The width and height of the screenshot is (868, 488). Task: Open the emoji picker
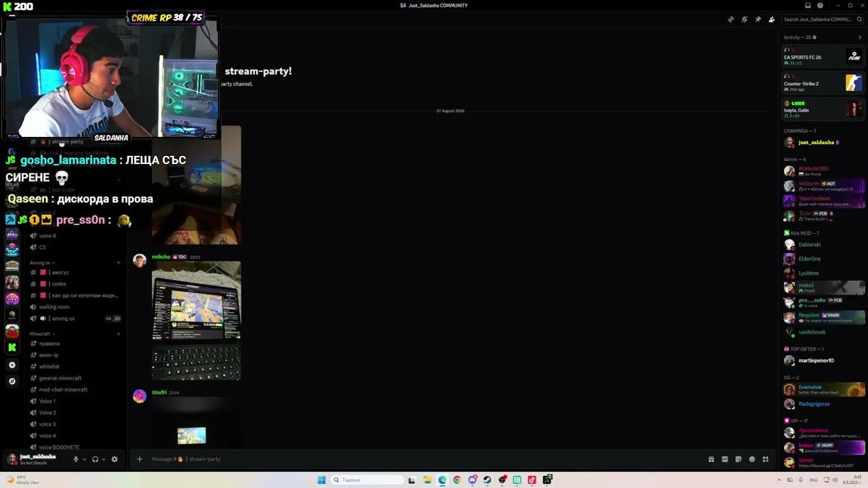coord(752,459)
